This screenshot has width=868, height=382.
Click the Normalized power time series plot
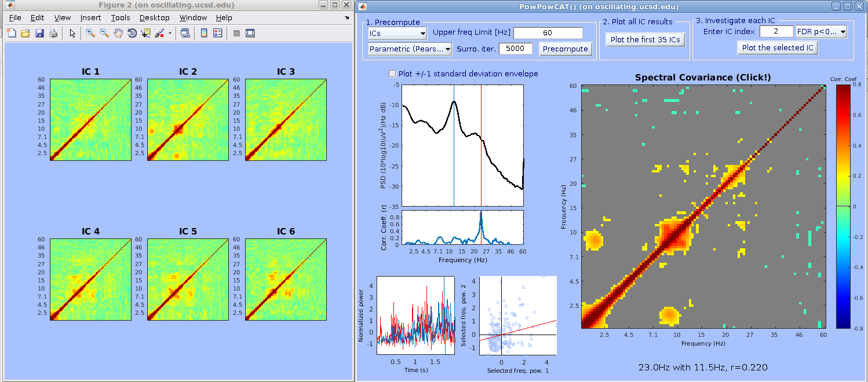(415, 315)
